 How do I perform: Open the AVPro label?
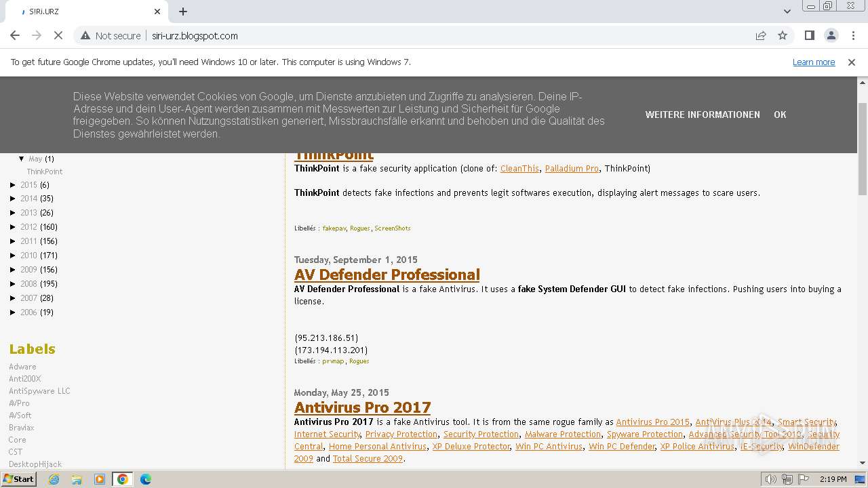pos(19,403)
